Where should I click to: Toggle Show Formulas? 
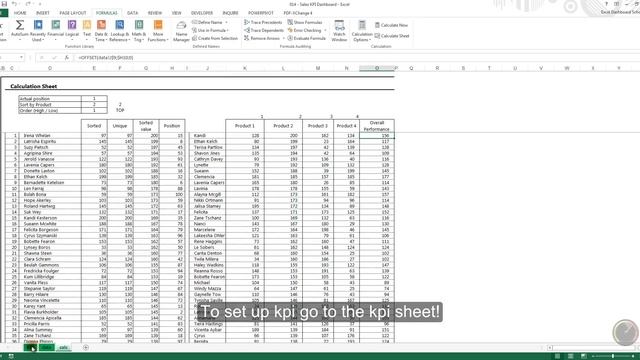point(305,22)
